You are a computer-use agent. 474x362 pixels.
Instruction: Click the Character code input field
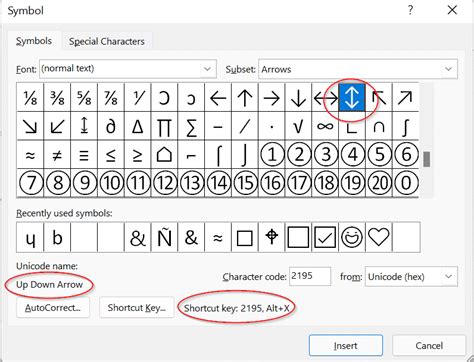click(x=310, y=276)
